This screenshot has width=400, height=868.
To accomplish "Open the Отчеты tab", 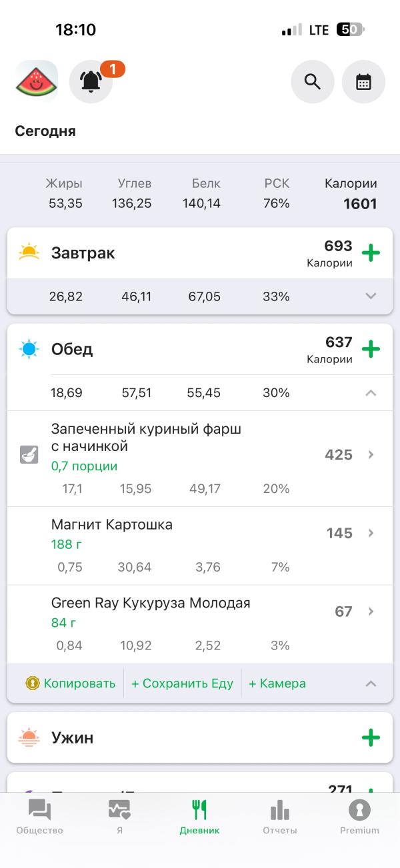I will click(x=279, y=817).
